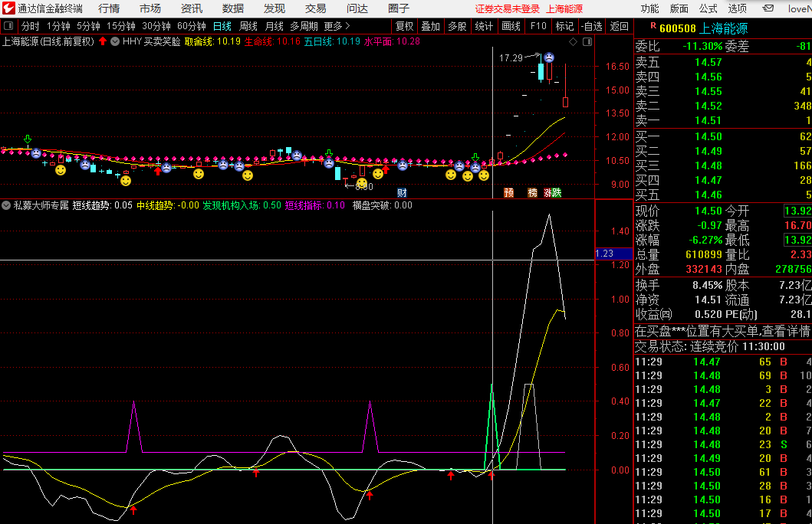Click the -自选 watchlist button
The image size is (812, 524).
tap(591, 26)
